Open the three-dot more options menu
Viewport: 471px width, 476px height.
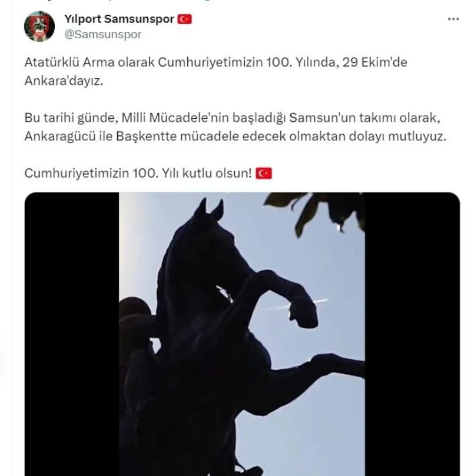pyautogui.click(x=453, y=19)
